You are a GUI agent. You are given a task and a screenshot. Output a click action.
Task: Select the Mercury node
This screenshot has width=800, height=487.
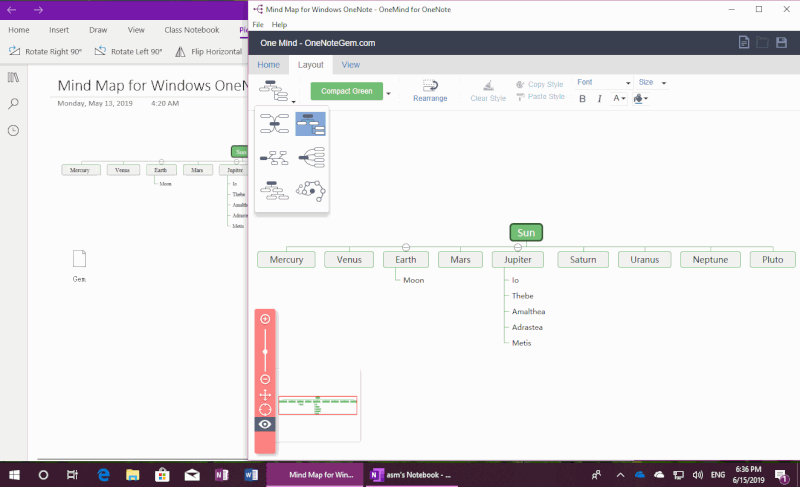[x=286, y=260]
